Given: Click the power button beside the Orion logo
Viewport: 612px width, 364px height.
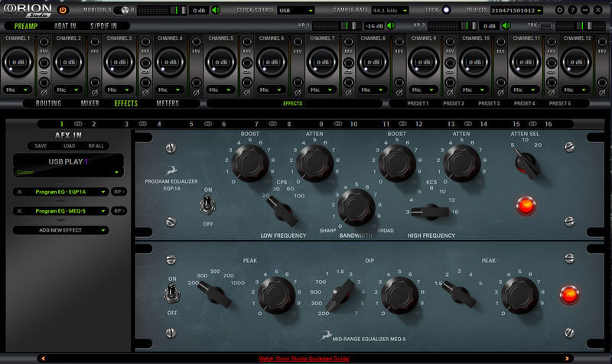Looking at the screenshot, I should point(63,10).
